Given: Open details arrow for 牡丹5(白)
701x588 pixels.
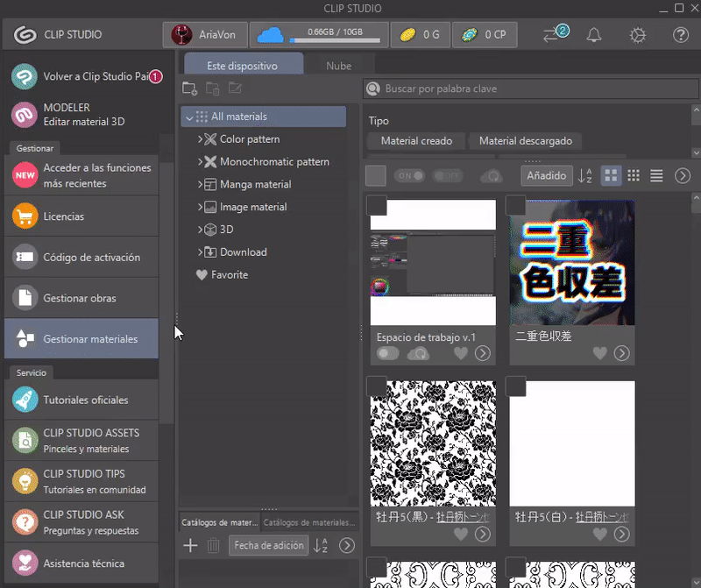Looking at the screenshot, I should coord(621,534).
